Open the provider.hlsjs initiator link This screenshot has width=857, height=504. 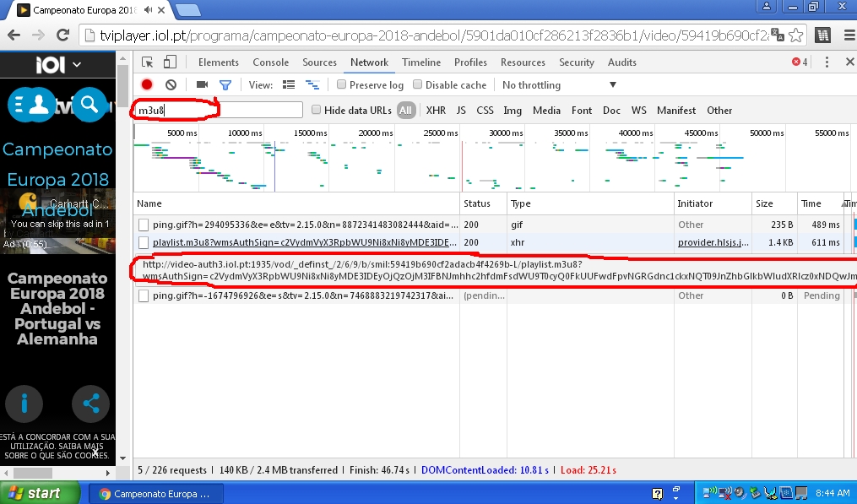click(713, 242)
